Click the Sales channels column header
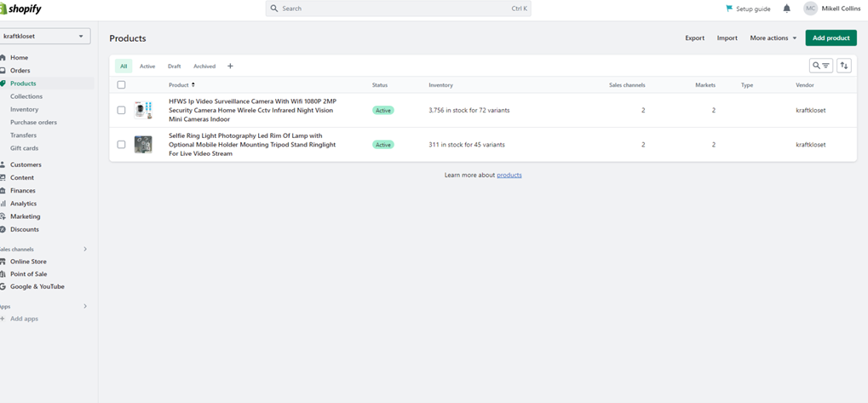Screen dimensions: 868x403 click(627, 85)
